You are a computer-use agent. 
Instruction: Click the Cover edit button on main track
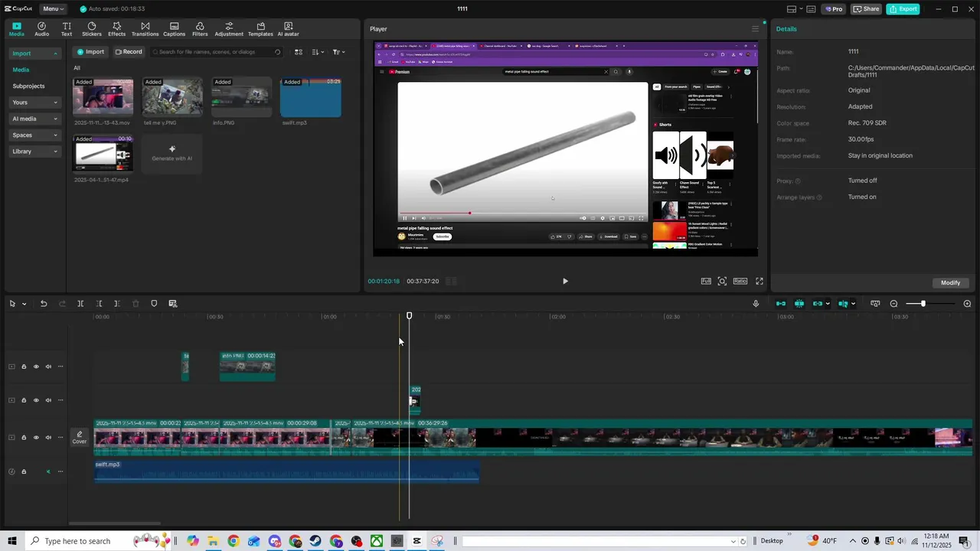80,438
